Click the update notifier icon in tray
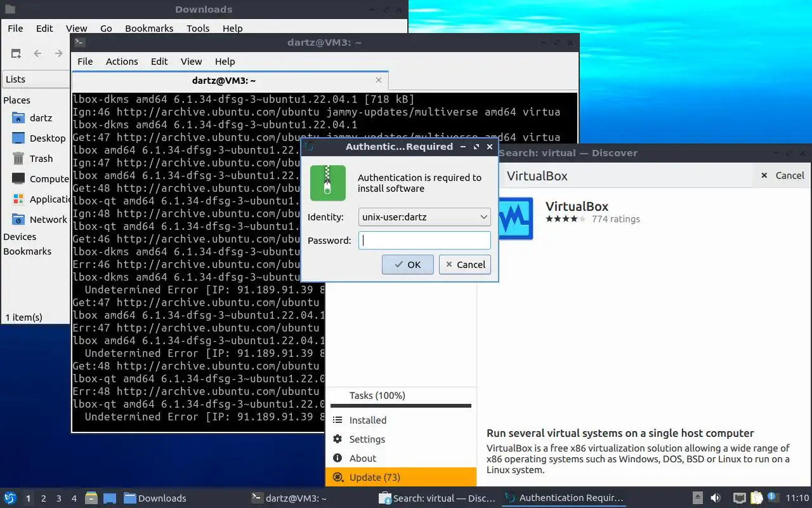Viewport: 812px width, 508px height. click(x=773, y=497)
